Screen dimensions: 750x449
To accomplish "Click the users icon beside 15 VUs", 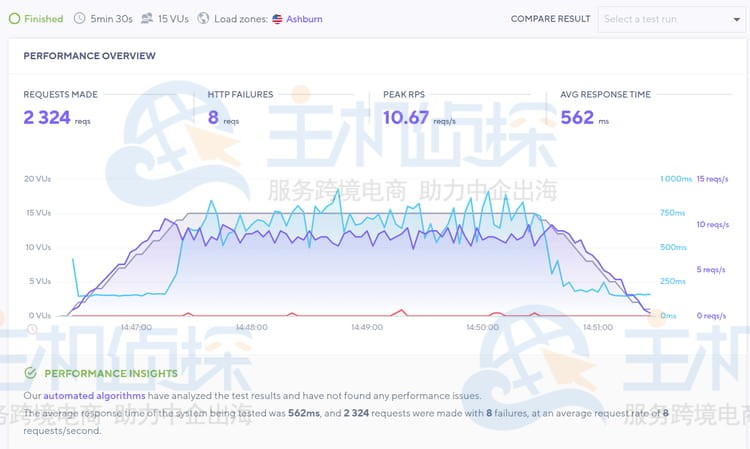I will coord(147,19).
